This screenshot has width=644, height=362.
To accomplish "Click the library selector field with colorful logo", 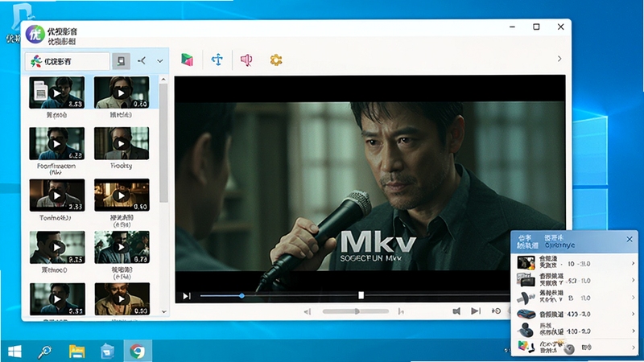I will click(68, 61).
